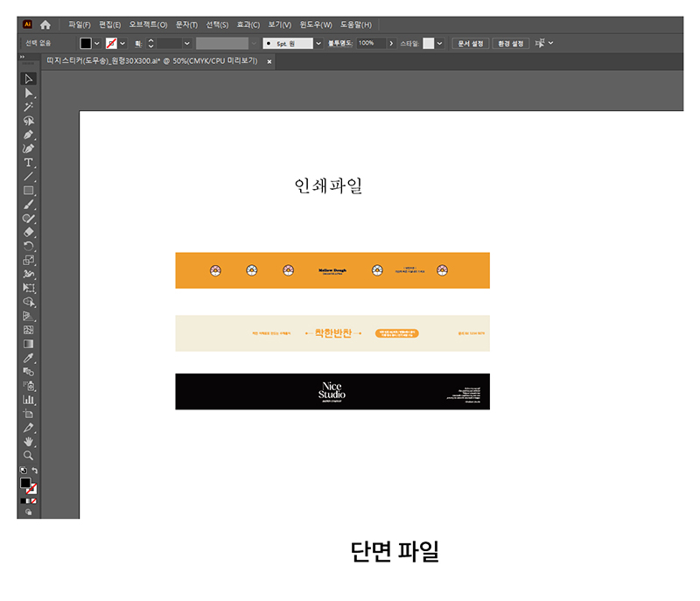The image size is (700, 601).
Task: Activate the Zoom magnifier tool
Action: pyautogui.click(x=28, y=456)
